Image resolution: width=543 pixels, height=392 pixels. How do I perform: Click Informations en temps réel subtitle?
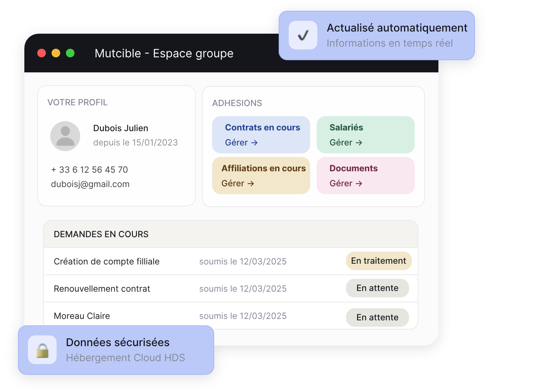coord(390,43)
